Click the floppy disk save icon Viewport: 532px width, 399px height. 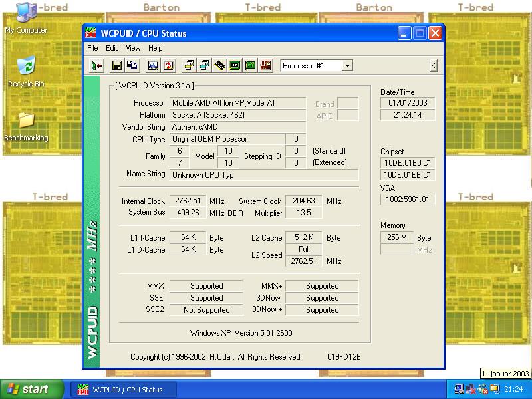pos(117,65)
